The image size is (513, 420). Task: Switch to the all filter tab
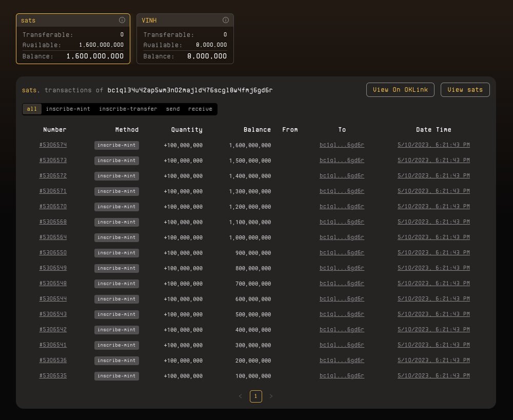pyautogui.click(x=32, y=109)
